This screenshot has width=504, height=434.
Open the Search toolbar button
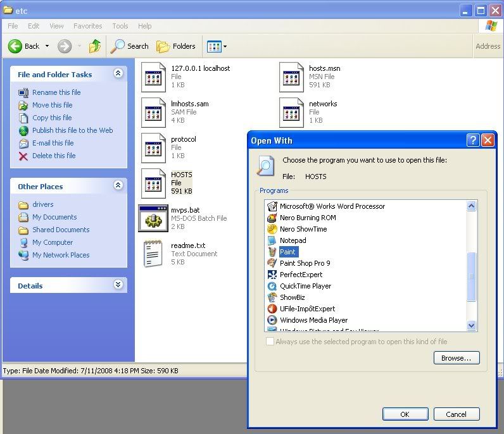[130, 46]
